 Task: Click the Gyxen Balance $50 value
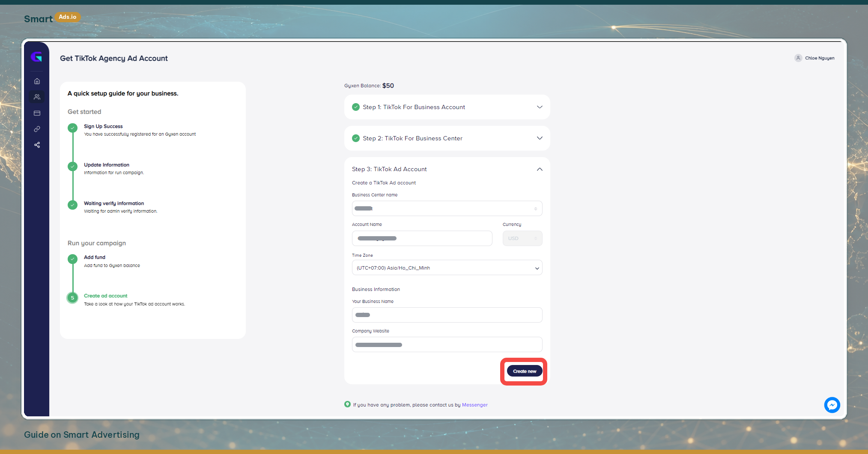[388, 86]
